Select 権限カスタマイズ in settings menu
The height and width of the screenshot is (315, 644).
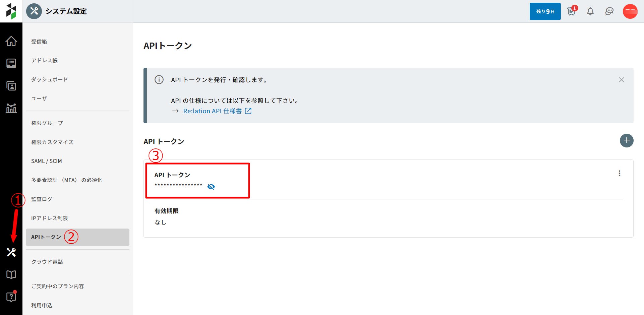coord(77,142)
